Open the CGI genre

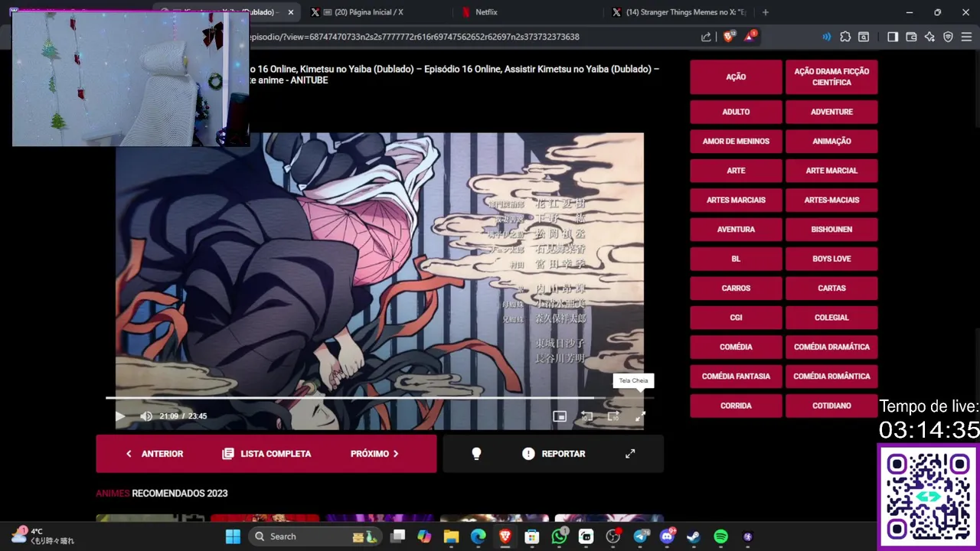pyautogui.click(x=736, y=318)
